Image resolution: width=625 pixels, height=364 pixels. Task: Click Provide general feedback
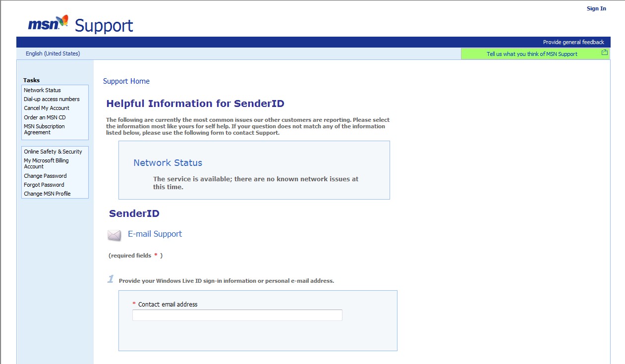(573, 42)
